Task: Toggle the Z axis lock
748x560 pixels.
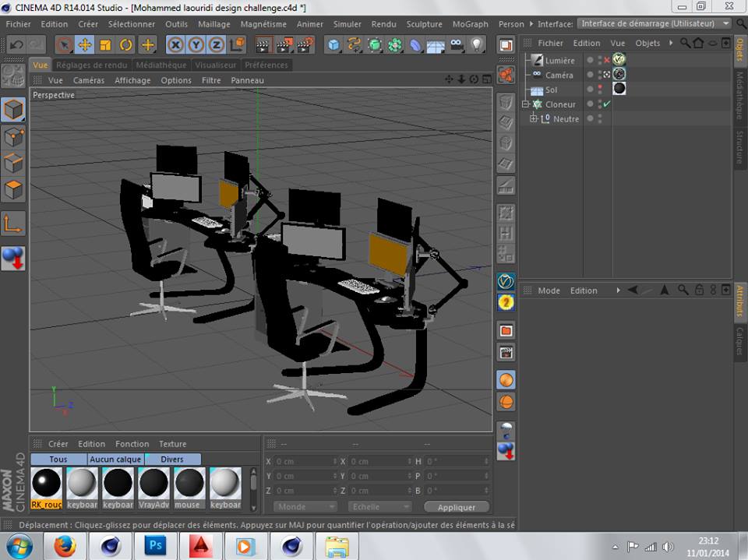Action: (217, 44)
